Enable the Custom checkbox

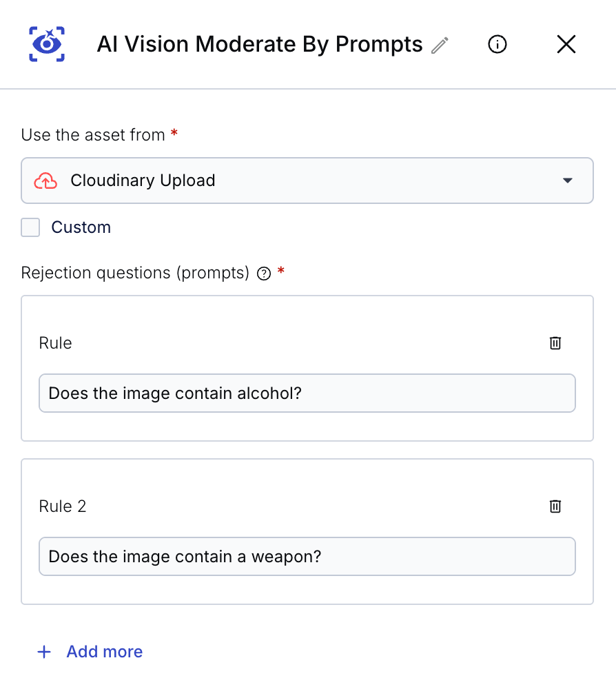pyautogui.click(x=30, y=227)
